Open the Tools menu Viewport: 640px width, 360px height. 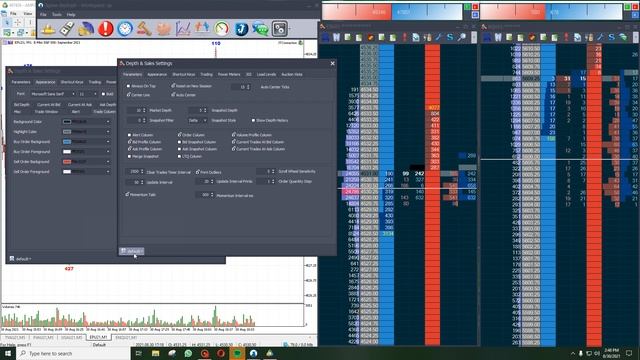(57, 14)
